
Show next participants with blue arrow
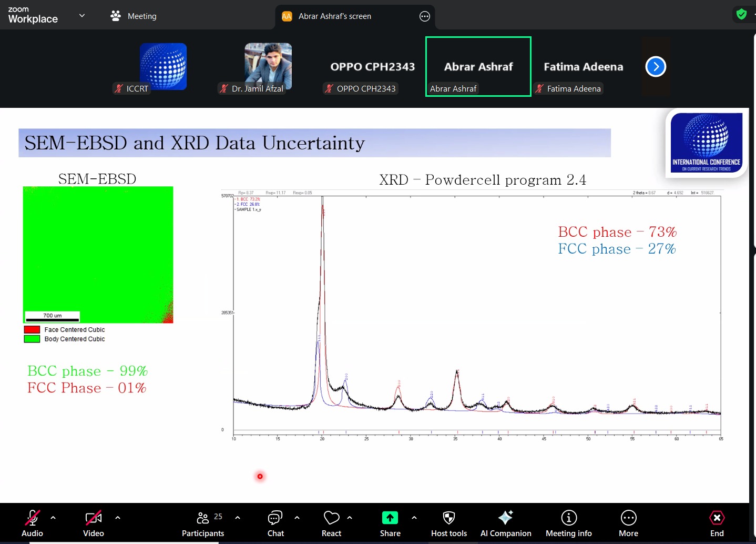[656, 66]
